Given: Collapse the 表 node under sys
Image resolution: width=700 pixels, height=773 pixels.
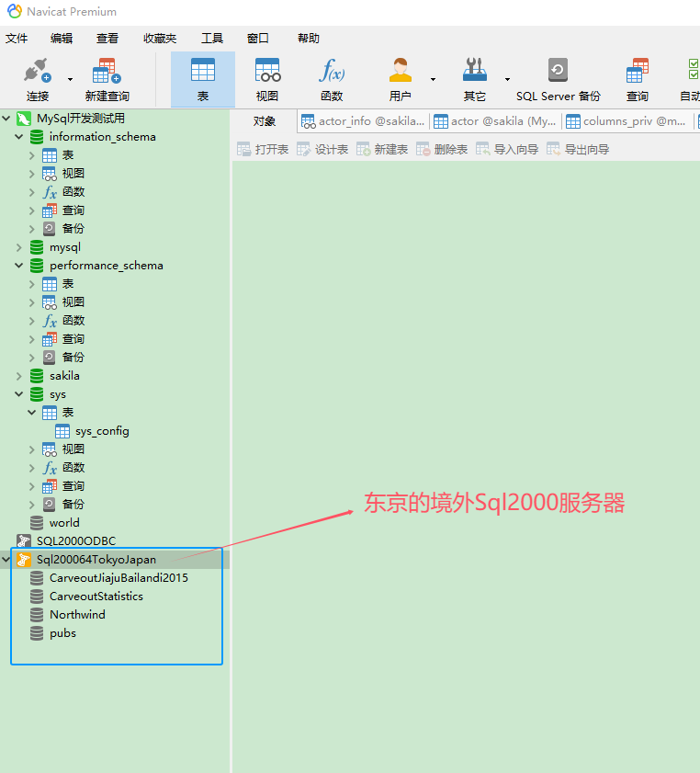Looking at the screenshot, I should point(32,412).
